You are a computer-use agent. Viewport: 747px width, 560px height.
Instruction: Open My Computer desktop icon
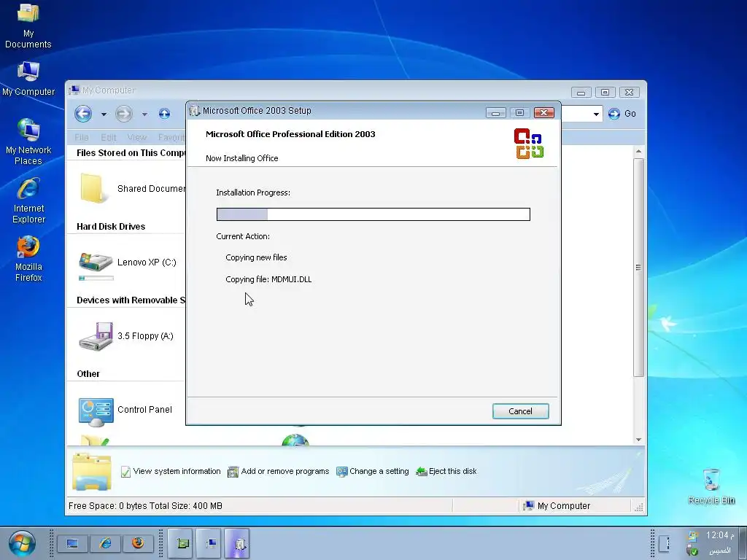(x=28, y=79)
